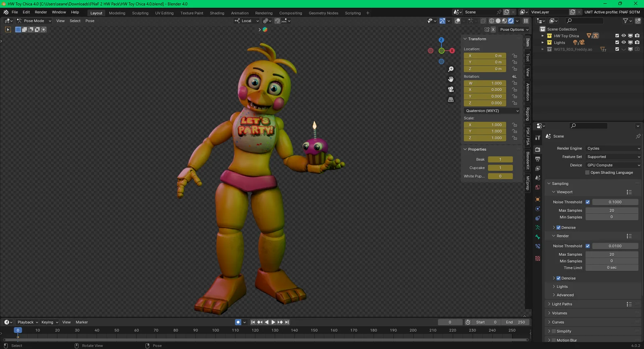Select material preview viewport shading

tap(504, 21)
